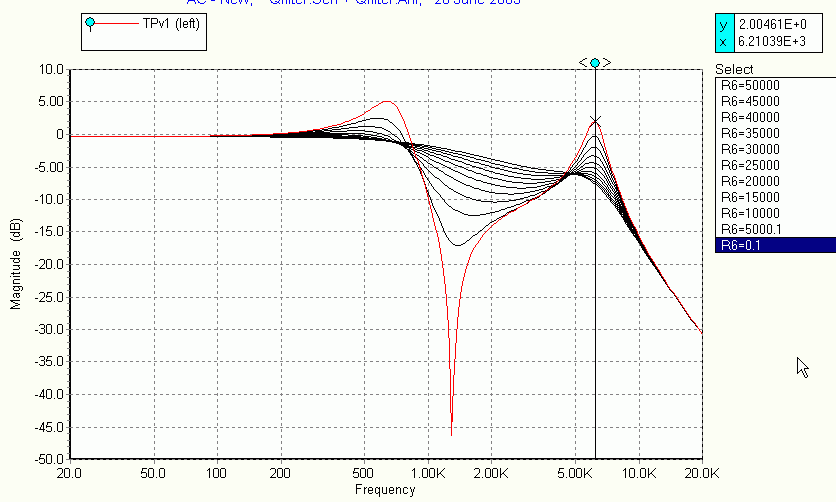Select the R6=20000 curve entry

click(x=776, y=181)
